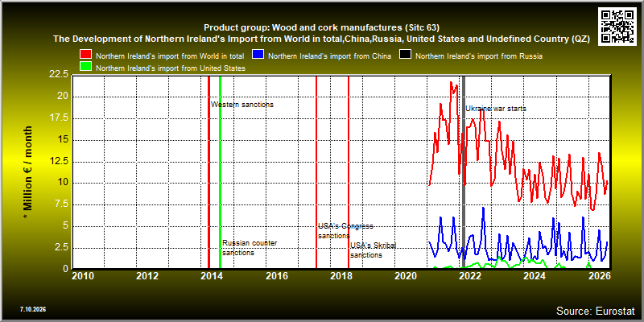Click the gray vertical Ukraine war marker line
This screenshot has width=644, height=322.
[x=464, y=172]
